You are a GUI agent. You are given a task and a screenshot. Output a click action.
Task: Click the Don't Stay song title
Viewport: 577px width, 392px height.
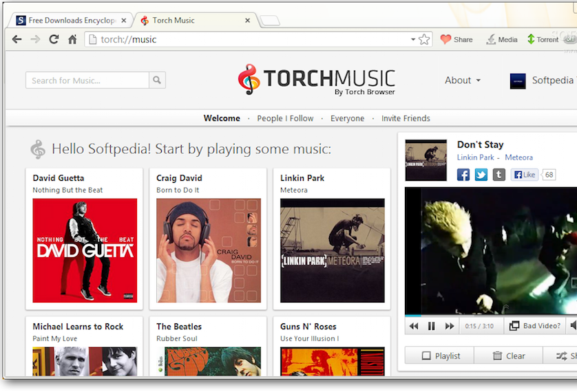[480, 144]
